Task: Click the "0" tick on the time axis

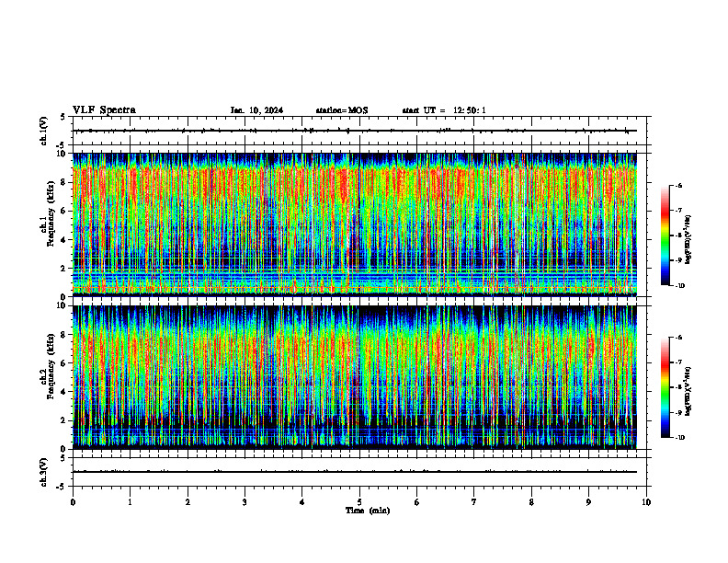Action: (x=73, y=502)
